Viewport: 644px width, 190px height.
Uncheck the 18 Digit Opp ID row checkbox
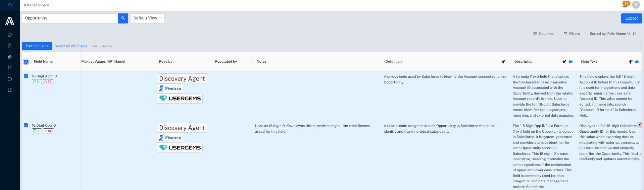26,125
